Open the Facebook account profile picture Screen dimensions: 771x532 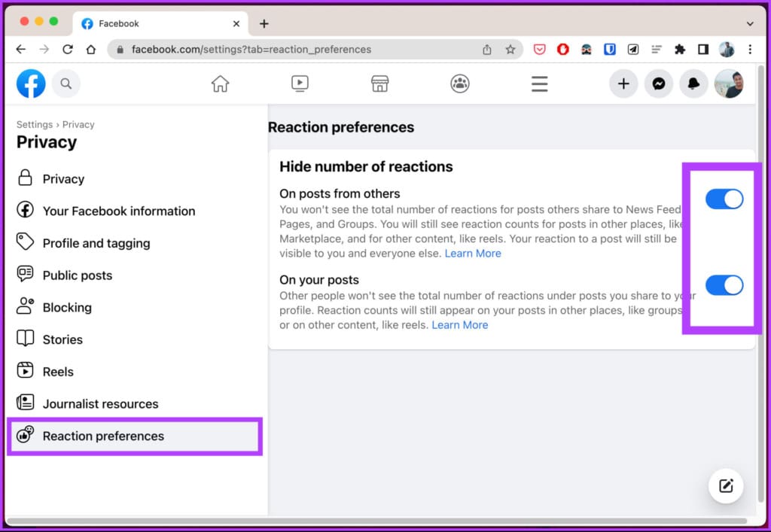coord(729,84)
